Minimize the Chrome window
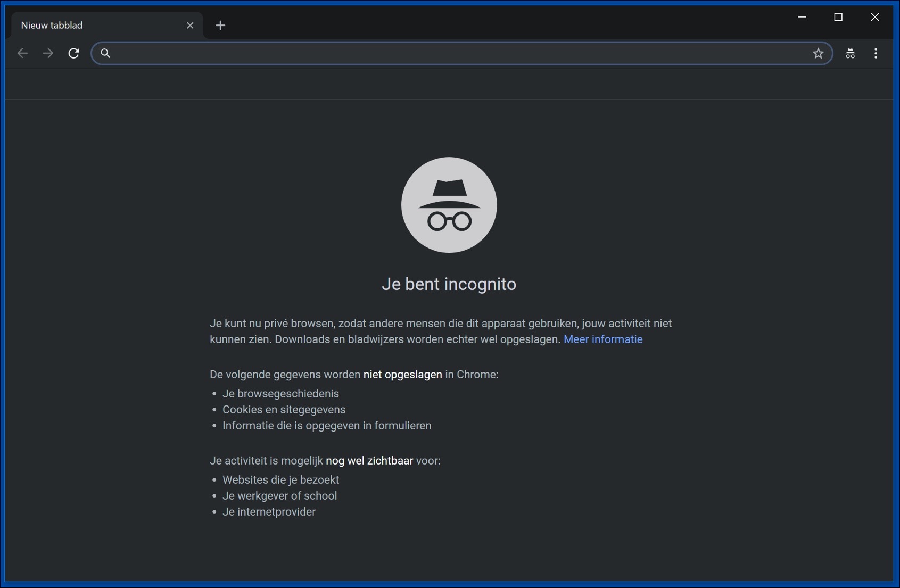Screen dimensions: 900x588 pyautogui.click(x=802, y=17)
